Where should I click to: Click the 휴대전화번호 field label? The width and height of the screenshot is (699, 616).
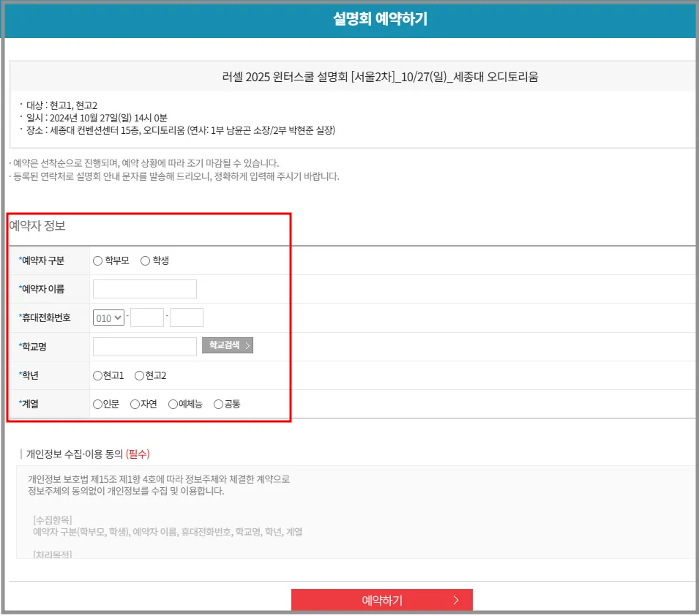click(45, 318)
